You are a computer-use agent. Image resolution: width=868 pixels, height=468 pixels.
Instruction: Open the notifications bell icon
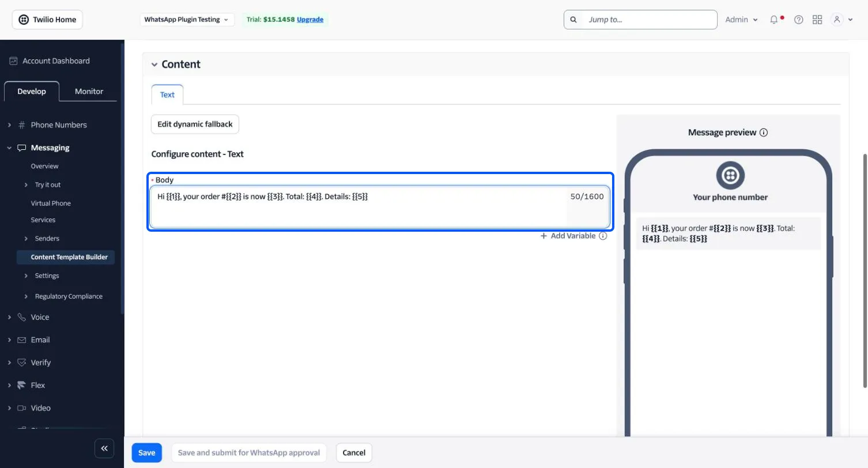pyautogui.click(x=774, y=20)
